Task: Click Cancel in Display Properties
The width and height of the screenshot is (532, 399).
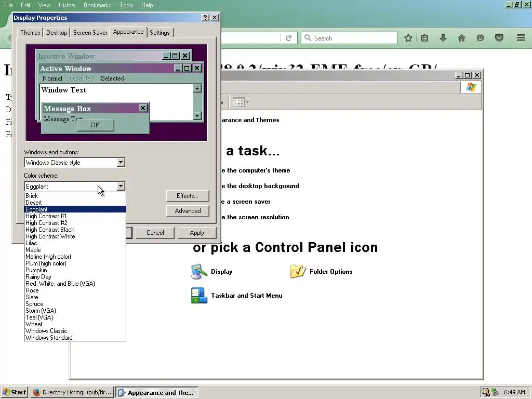Action: [x=155, y=232]
